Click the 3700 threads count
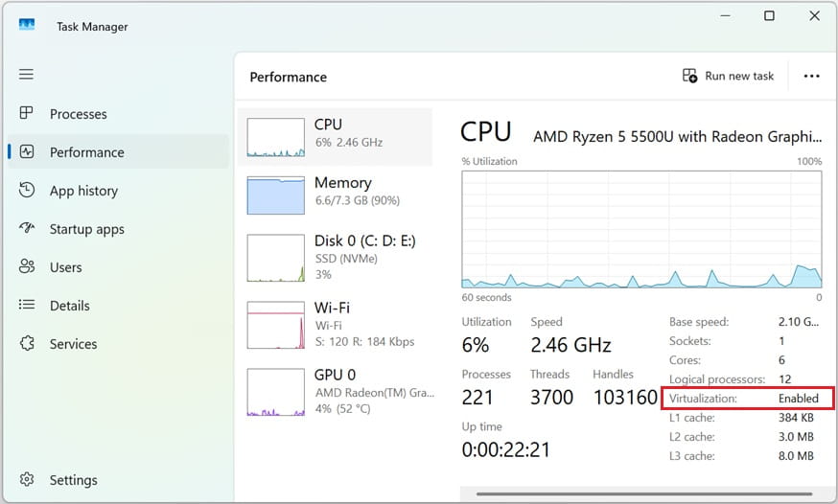 click(551, 398)
